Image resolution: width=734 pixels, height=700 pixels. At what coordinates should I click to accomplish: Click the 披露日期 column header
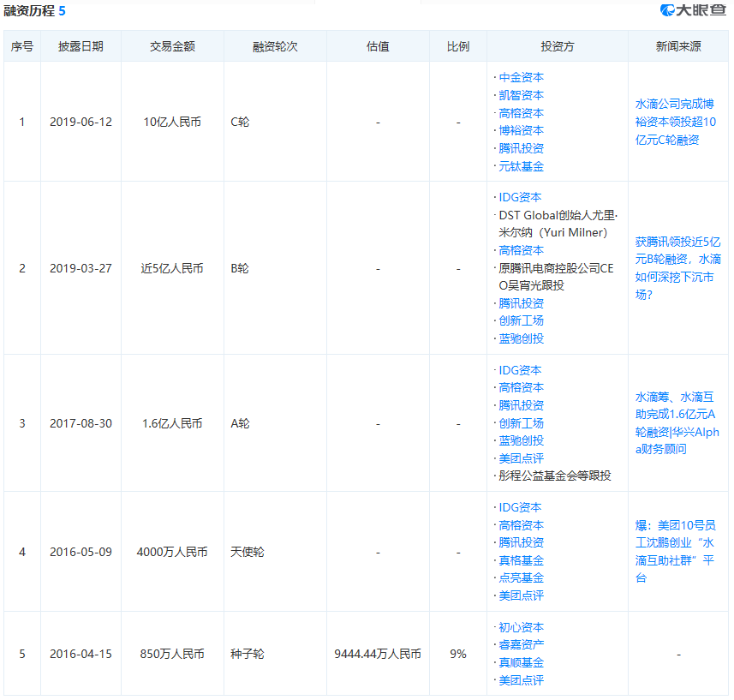pyautogui.click(x=81, y=46)
